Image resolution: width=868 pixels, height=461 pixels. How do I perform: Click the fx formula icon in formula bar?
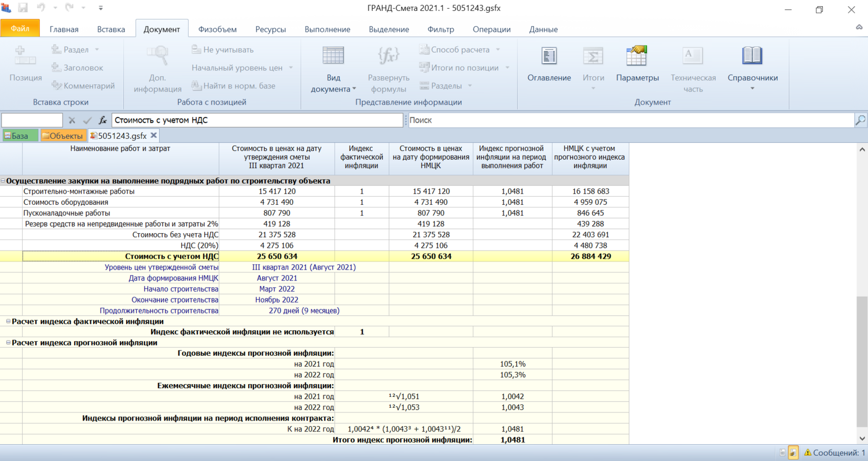tap(102, 120)
